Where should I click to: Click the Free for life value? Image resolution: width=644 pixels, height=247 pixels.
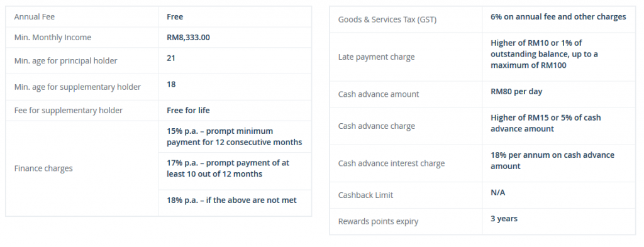pyautogui.click(x=188, y=111)
